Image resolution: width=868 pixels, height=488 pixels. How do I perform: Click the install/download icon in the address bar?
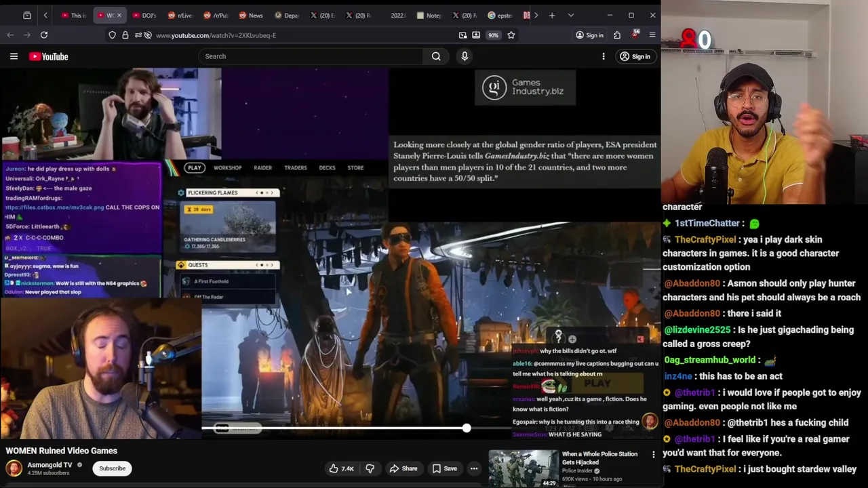tap(476, 35)
